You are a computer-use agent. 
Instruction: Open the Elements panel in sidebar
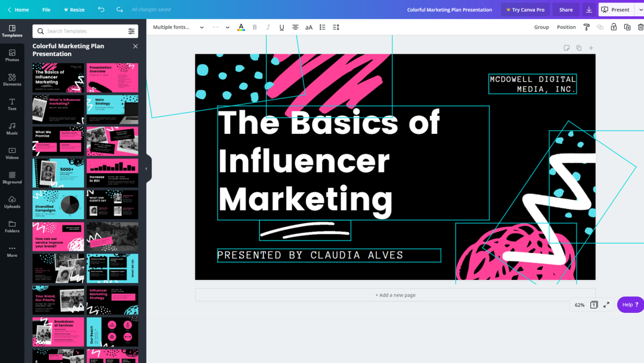pos(12,80)
